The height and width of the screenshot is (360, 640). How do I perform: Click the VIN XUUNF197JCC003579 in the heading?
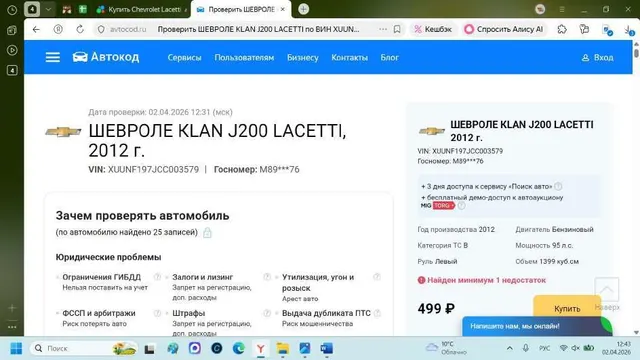[x=153, y=169]
